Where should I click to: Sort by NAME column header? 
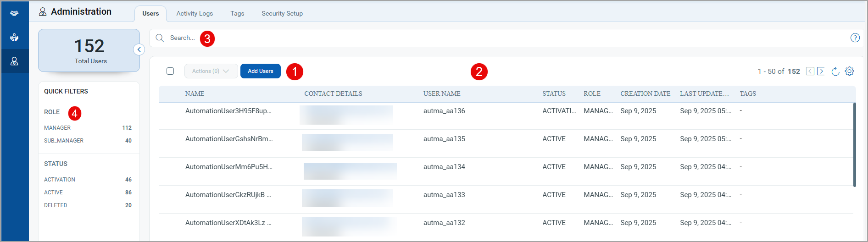coord(195,93)
